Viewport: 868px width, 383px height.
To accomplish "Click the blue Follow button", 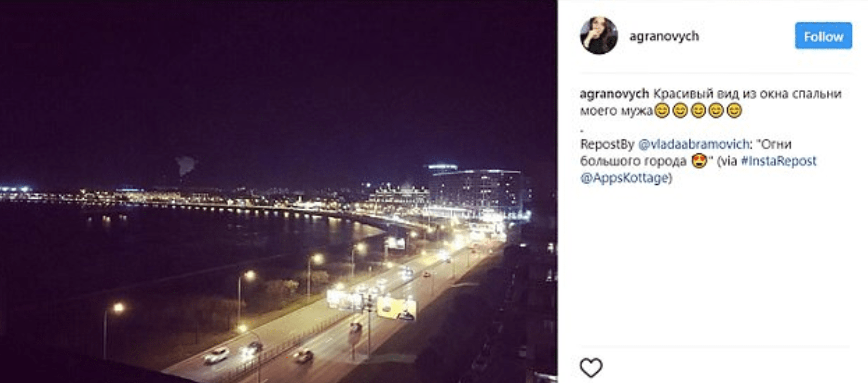I will 823,36.
